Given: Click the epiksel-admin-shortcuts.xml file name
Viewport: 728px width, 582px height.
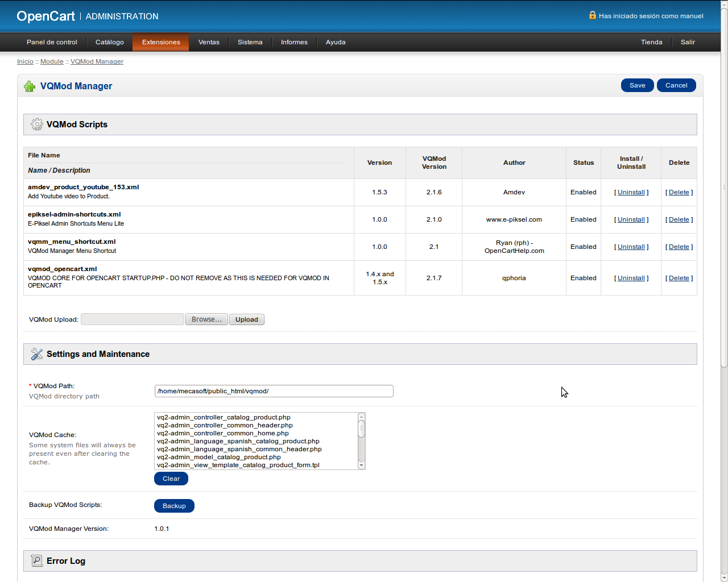Looking at the screenshot, I should (74, 214).
